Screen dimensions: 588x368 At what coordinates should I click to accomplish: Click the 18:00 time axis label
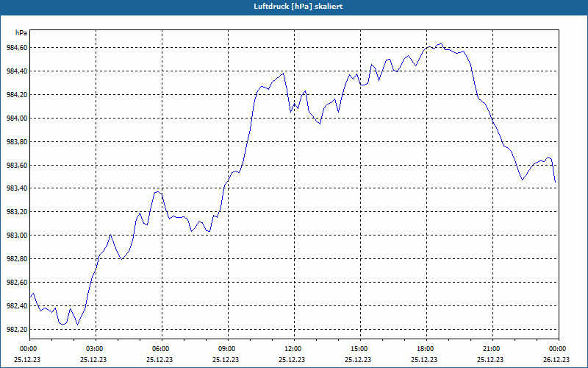(x=426, y=349)
